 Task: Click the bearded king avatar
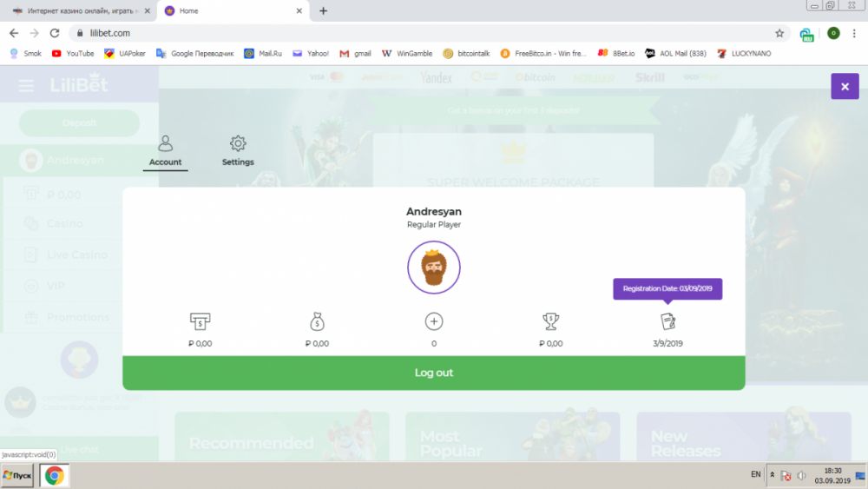(x=434, y=268)
